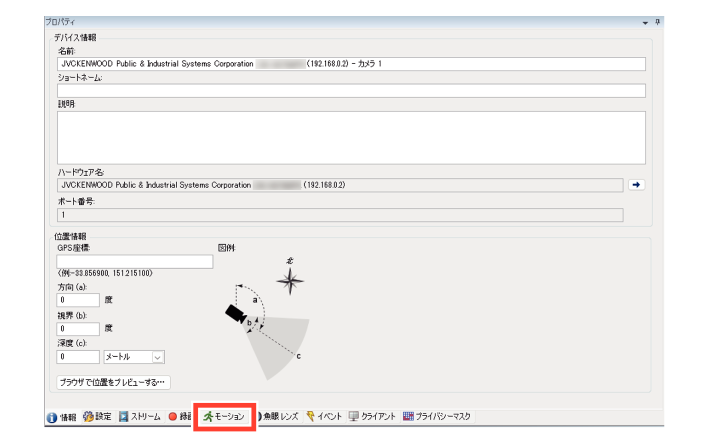Select the ストリーム tab
This screenshot has height=443, width=708.
pyautogui.click(x=140, y=416)
